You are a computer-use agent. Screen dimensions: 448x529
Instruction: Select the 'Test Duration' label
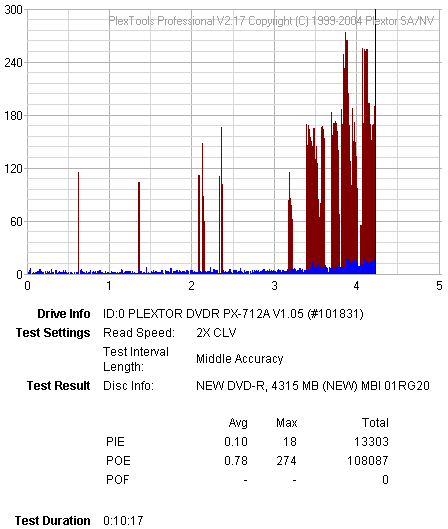pyautogui.click(x=53, y=520)
